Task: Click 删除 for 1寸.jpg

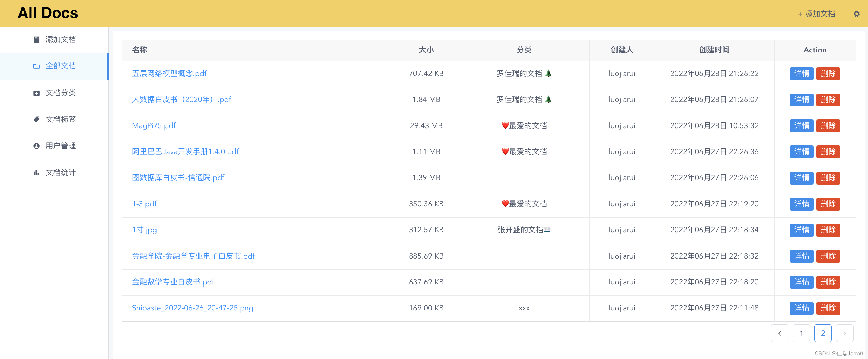Action: tap(828, 230)
